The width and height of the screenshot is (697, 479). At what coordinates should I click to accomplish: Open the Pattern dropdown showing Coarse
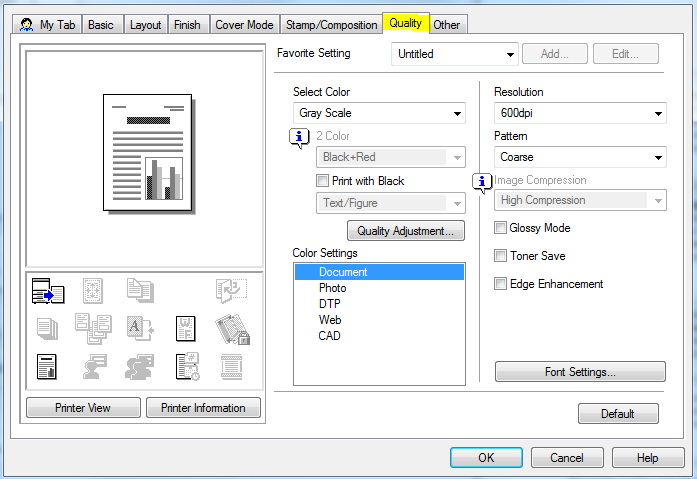(580, 157)
